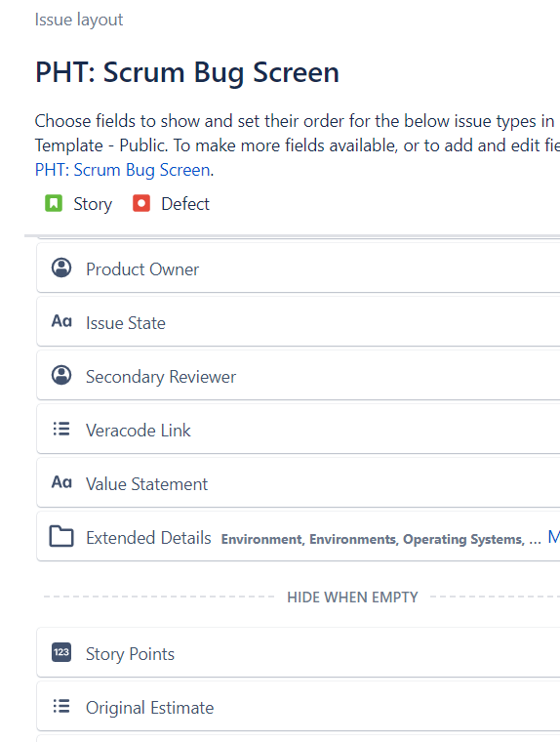Click the Product Owner user icon
The width and height of the screenshot is (560, 742).
click(61, 268)
